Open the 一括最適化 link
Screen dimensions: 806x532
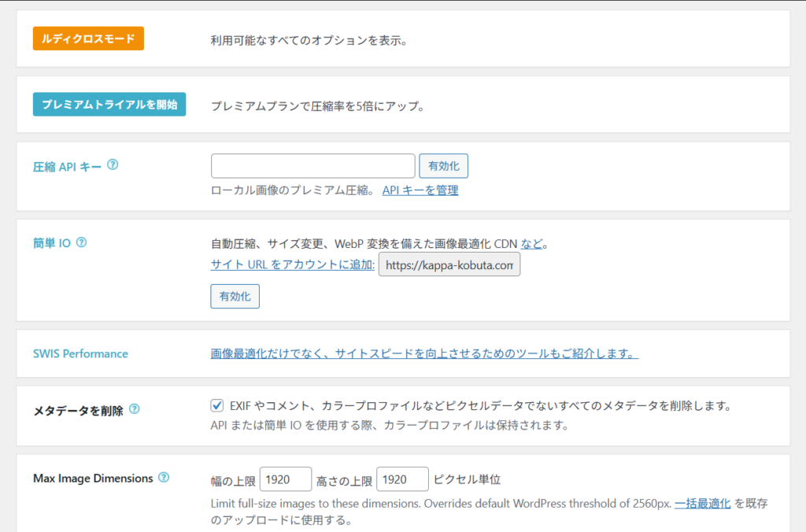(x=701, y=502)
